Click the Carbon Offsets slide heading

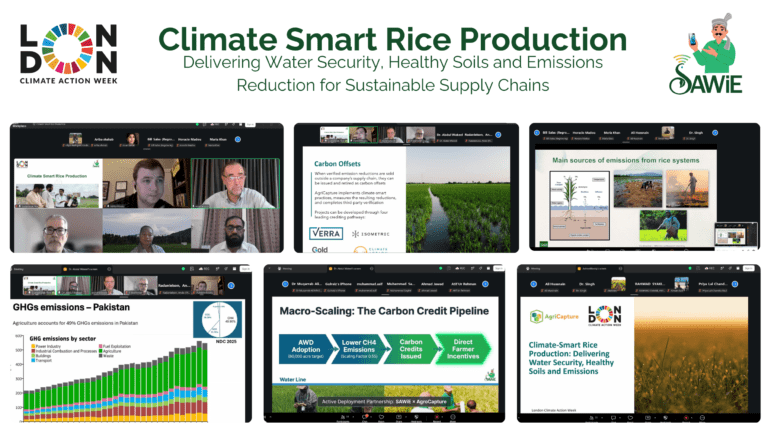tap(337, 164)
